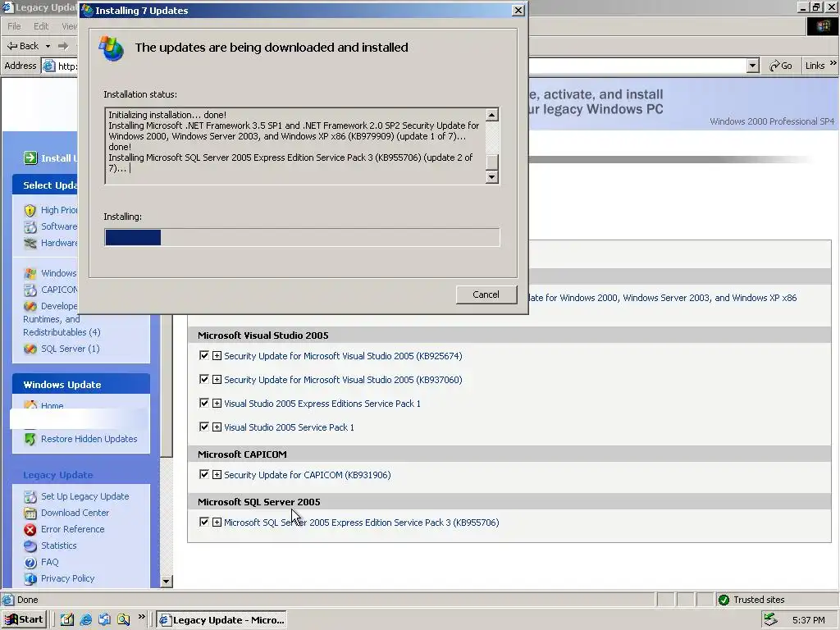Click the High Priority shield icon
Screen dimensions: 840x630
[x=30, y=211]
